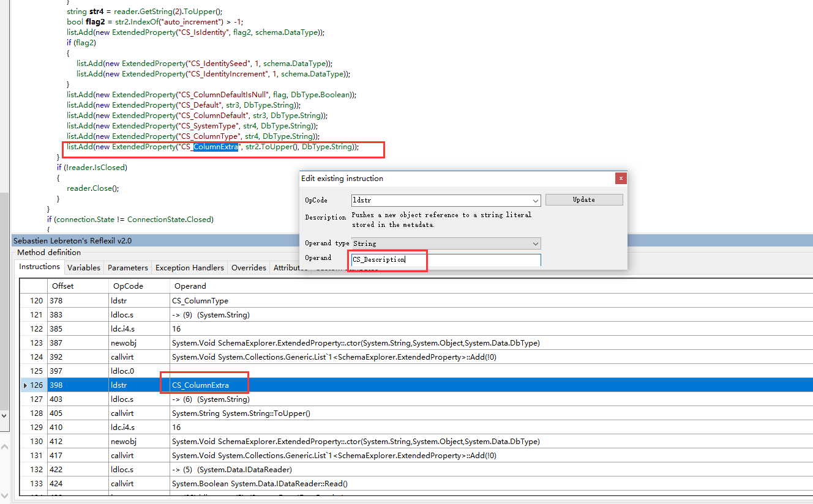The image size is (813, 504).
Task: Select row number 120 in the instructions grid
Action: coord(34,301)
